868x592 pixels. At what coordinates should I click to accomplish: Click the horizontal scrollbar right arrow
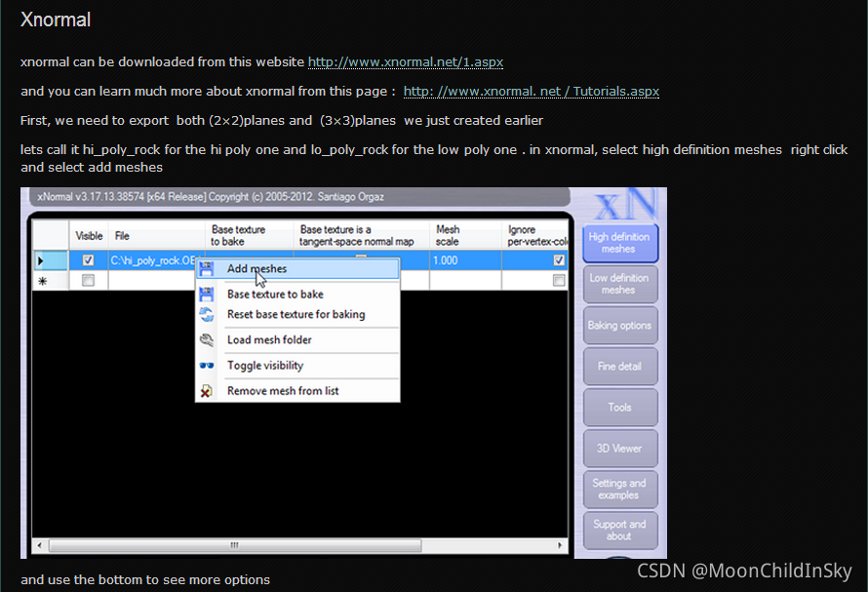[560, 545]
